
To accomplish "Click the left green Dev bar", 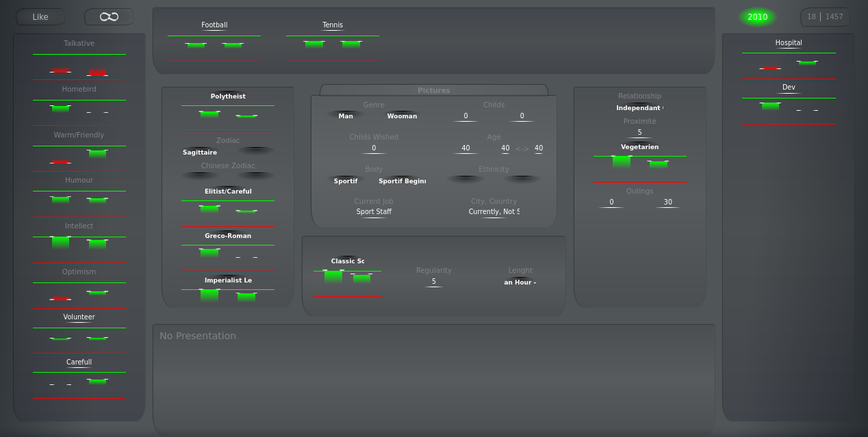I will click(770, 106).
